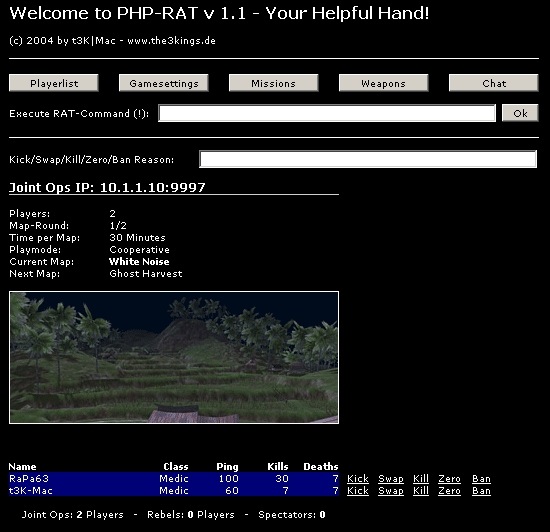The height and width of the screenshot is (532, 550).
Task: Kill player RaPa63
Action: click(x=421, y=479)
